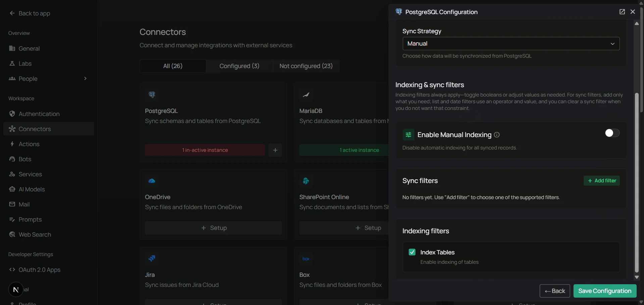Screen dimensions: 644x305
Task: Click the user avatar N icon
Action: pos(16,290)
